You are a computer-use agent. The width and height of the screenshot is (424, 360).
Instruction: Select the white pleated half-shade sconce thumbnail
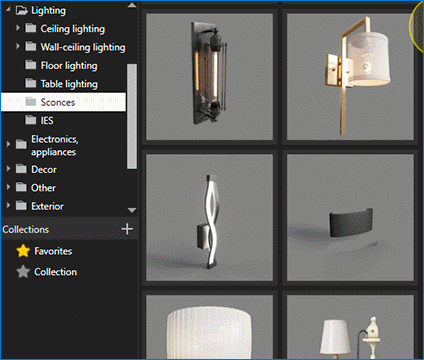tap(209, 327)
